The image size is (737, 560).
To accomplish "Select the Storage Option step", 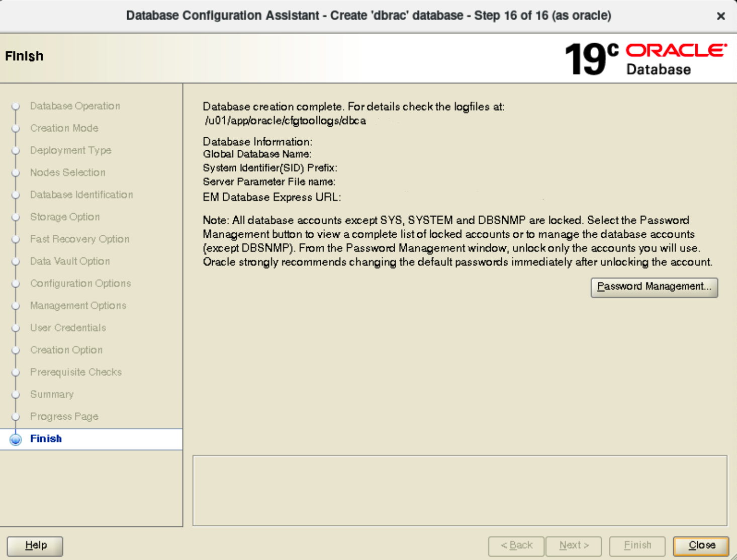I will click(x=65, y=217).
